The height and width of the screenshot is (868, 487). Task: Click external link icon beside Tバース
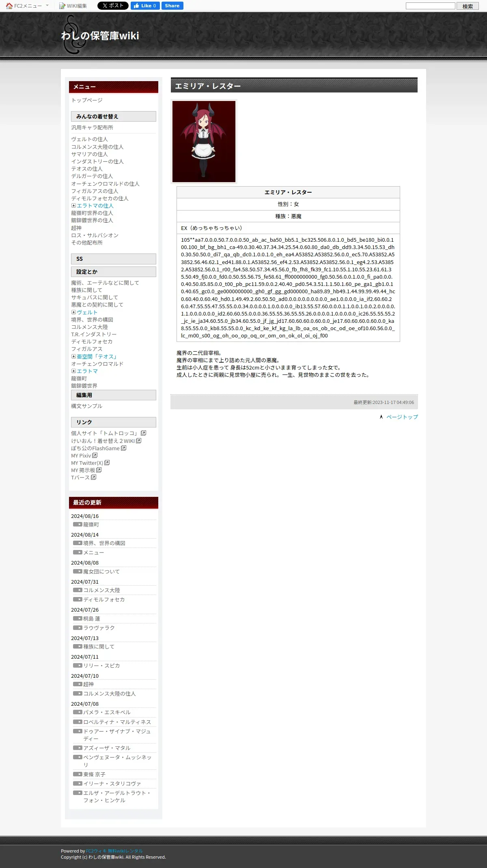click(x=93, y=477)
